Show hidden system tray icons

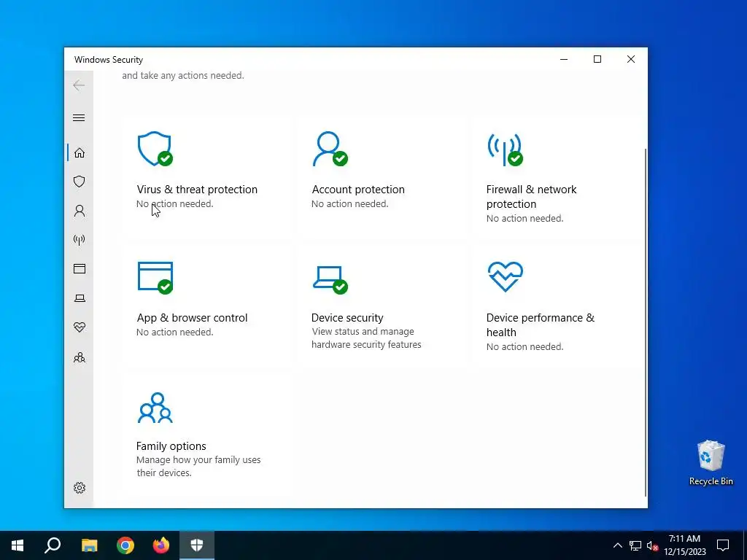tap(617, 545)
